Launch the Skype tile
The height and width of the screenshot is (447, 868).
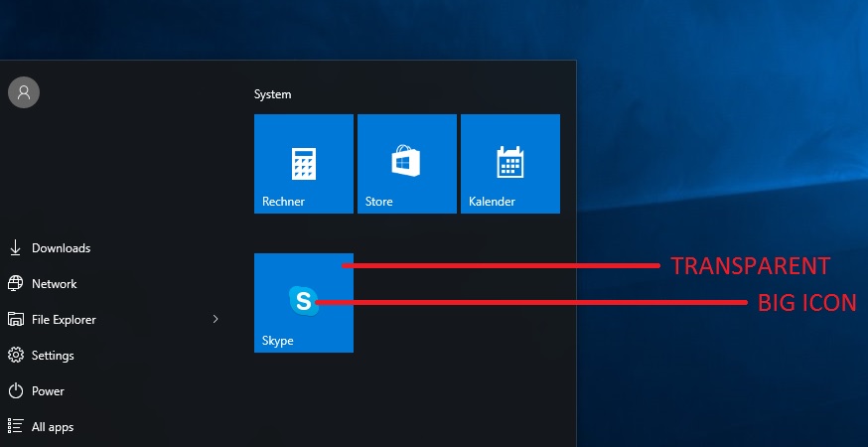304,302
